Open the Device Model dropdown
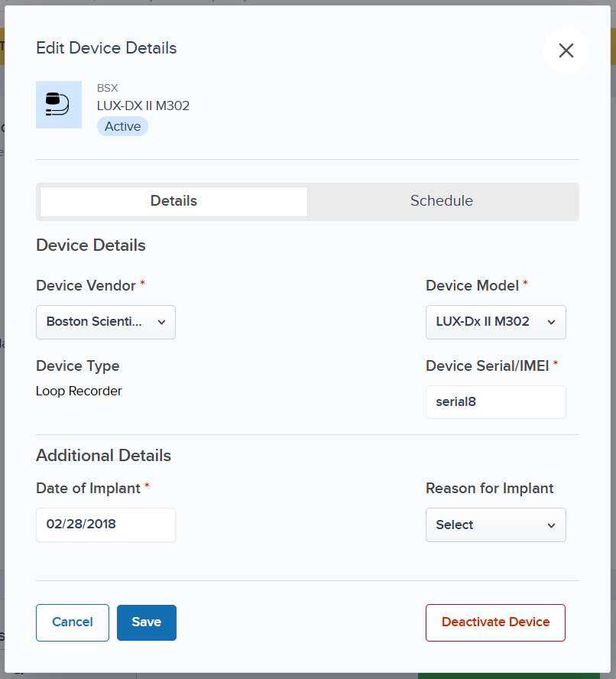The image size is (616, 679). (x=495, y=322)
